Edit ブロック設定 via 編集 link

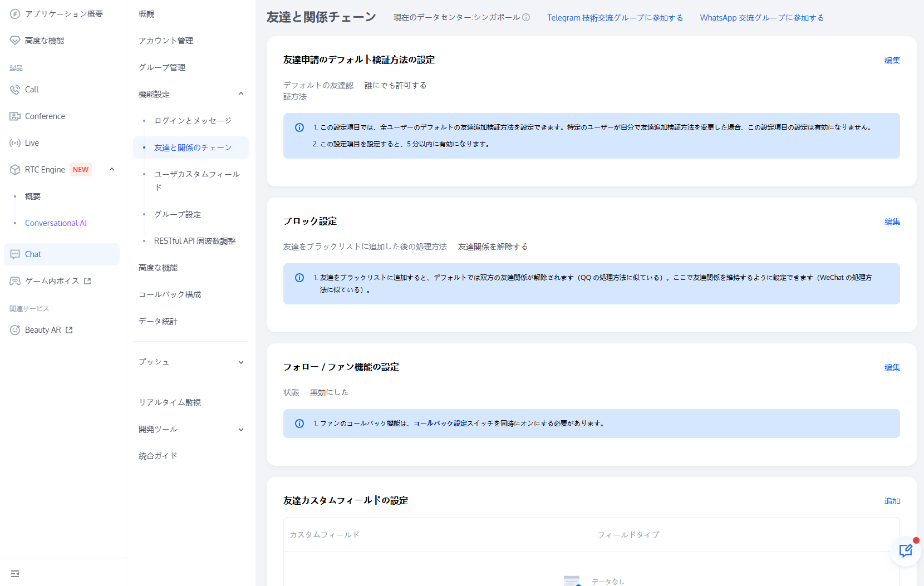point(892,221)
